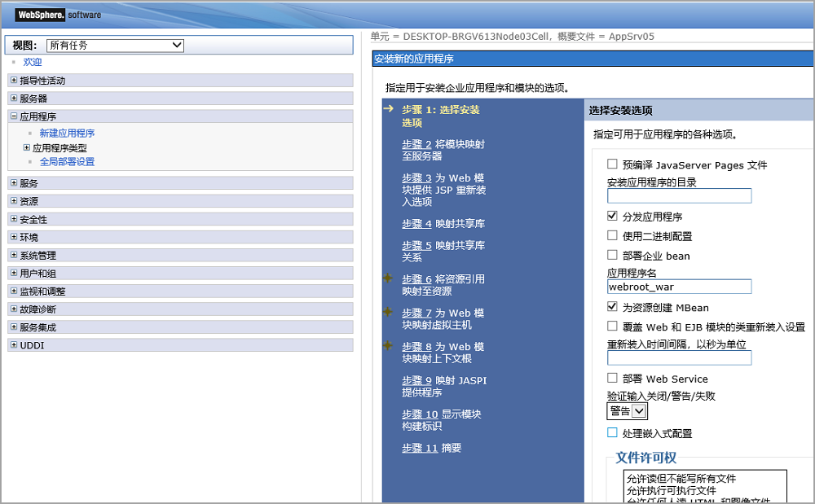Screen dimensions: 815x504
Task: Collapse the 应用程序 section
Action: click(14, 116)
